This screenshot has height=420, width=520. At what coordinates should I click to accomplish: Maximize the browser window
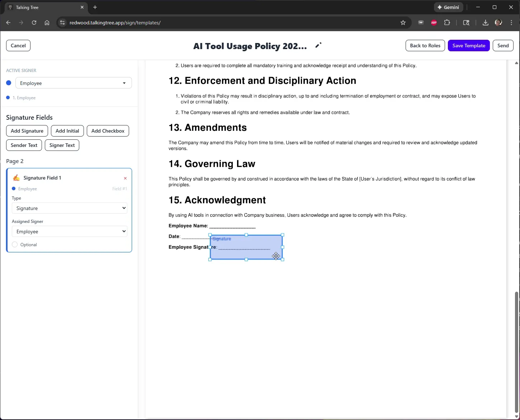tap(495, 7)
